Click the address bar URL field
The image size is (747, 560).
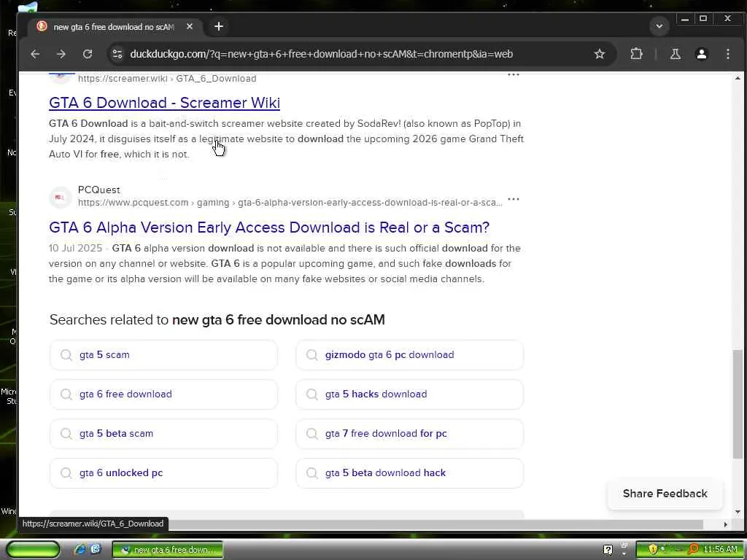pos(321,54)
